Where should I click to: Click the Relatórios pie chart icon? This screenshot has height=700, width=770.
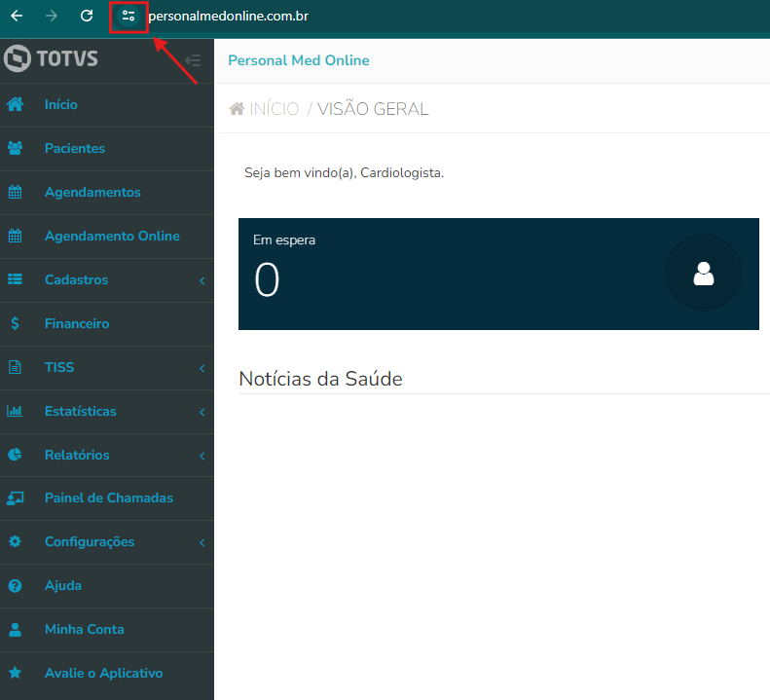point(15,455)
